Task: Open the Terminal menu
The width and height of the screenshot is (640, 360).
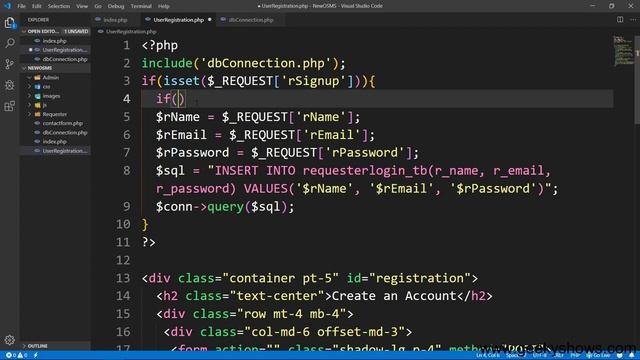Action: 141,6
